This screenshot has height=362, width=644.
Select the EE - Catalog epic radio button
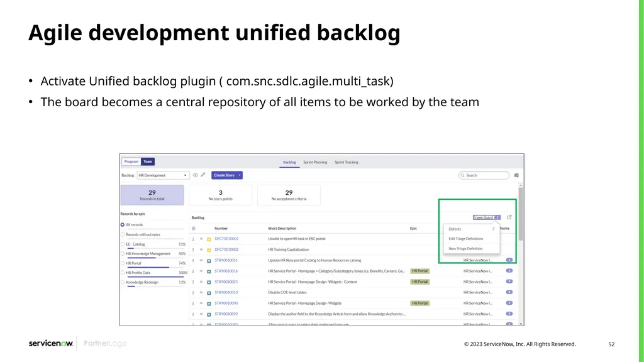(x=123, y=244)
